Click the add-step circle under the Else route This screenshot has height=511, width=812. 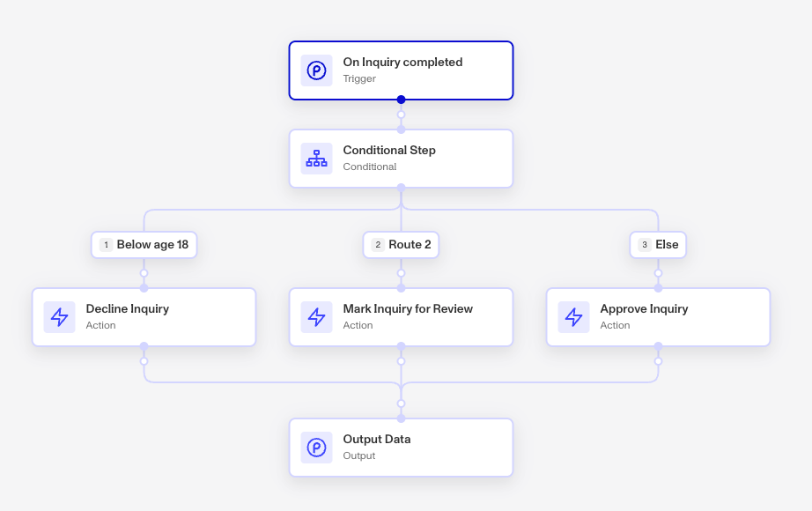click(658, 273)
